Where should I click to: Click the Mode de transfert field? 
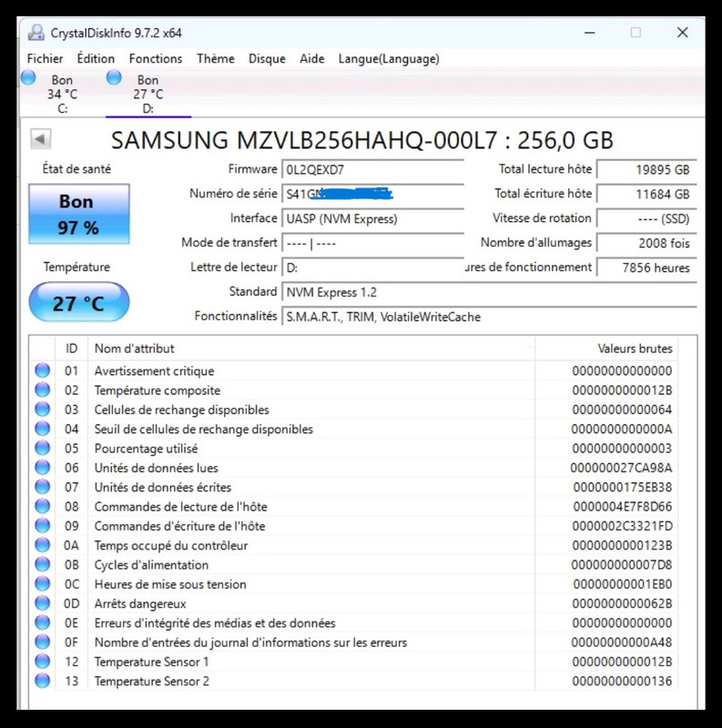coord(372,243)
